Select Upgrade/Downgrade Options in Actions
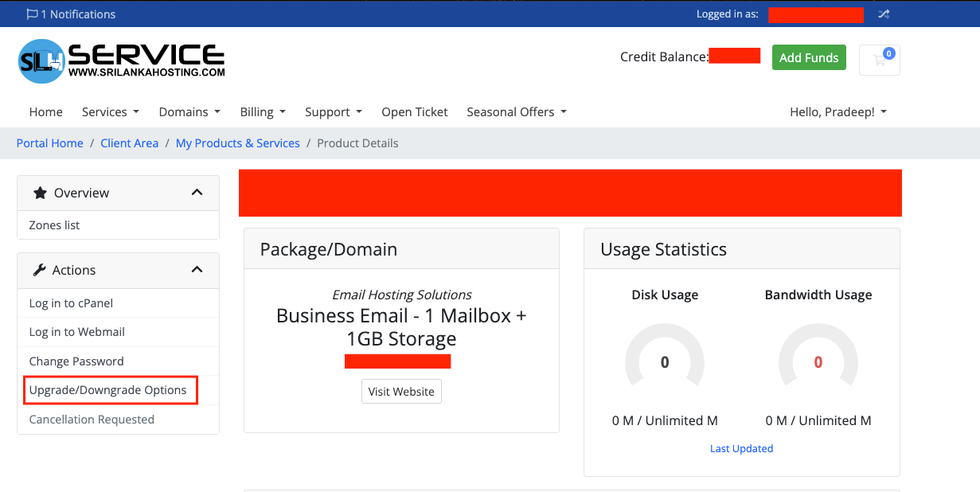 click(107, 390)
